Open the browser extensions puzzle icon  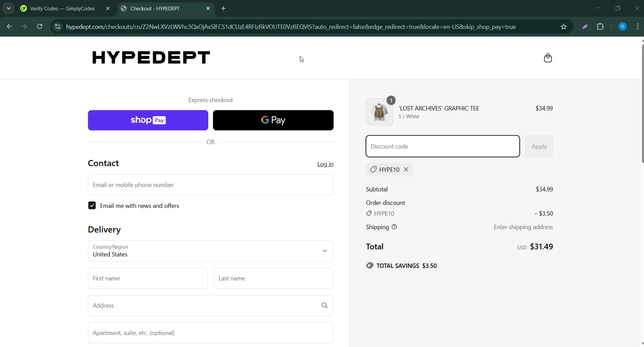point(600,27)
